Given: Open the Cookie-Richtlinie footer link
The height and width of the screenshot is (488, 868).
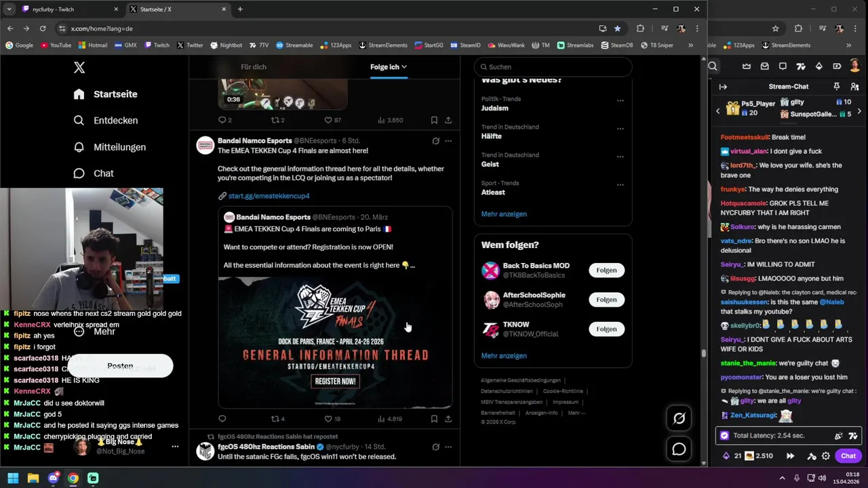Looking at the screenshot, I should point(563,391).
